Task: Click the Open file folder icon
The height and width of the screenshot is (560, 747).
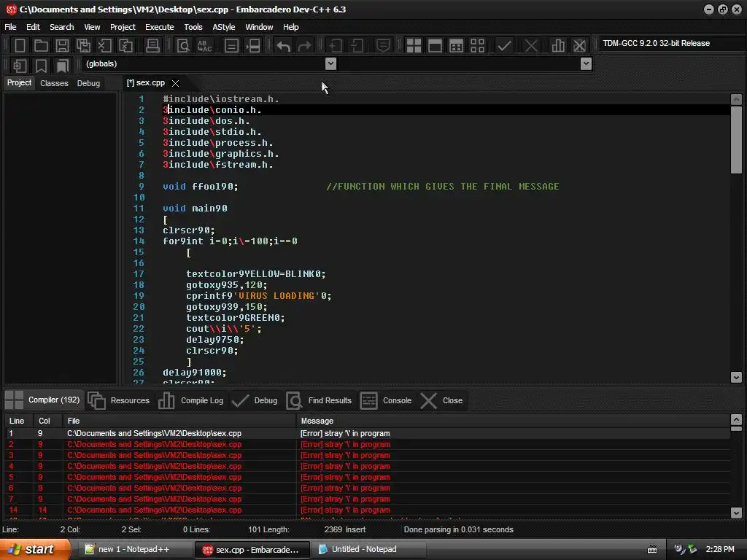Action: [41, 46]
